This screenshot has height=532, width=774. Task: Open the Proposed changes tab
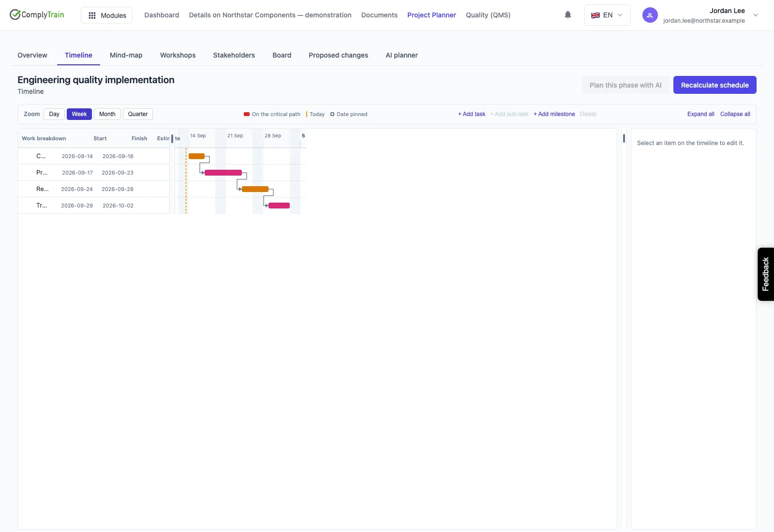(339, 55)
